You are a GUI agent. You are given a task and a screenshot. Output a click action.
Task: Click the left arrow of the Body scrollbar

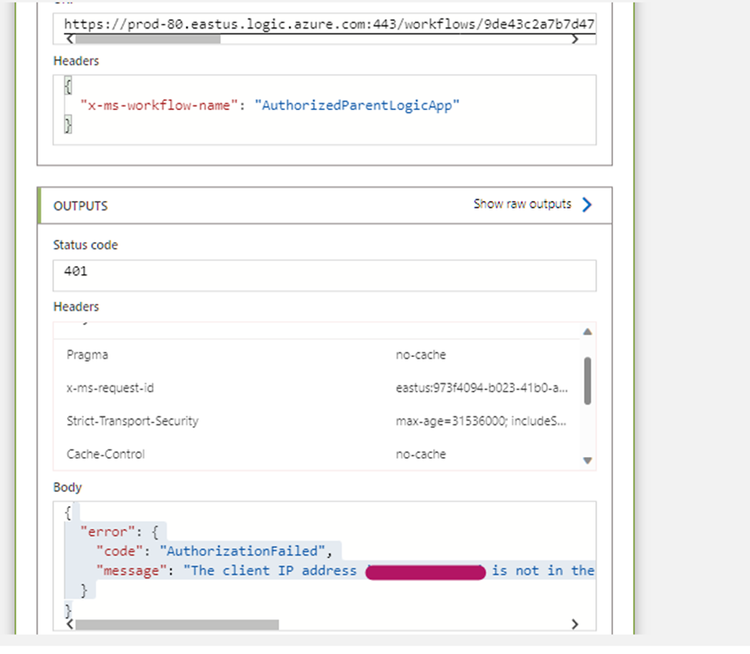[x=68, y=624]
